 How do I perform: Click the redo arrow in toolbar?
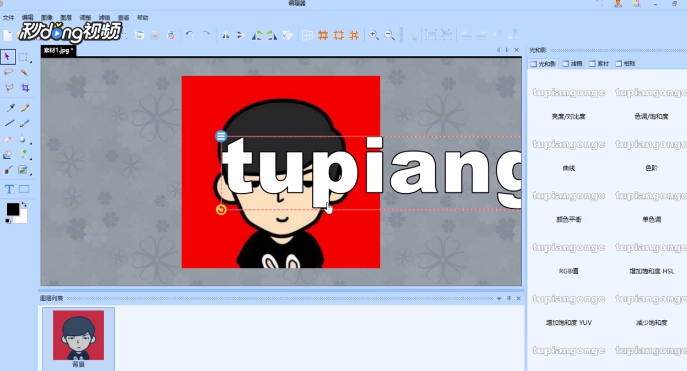point(205,35)
